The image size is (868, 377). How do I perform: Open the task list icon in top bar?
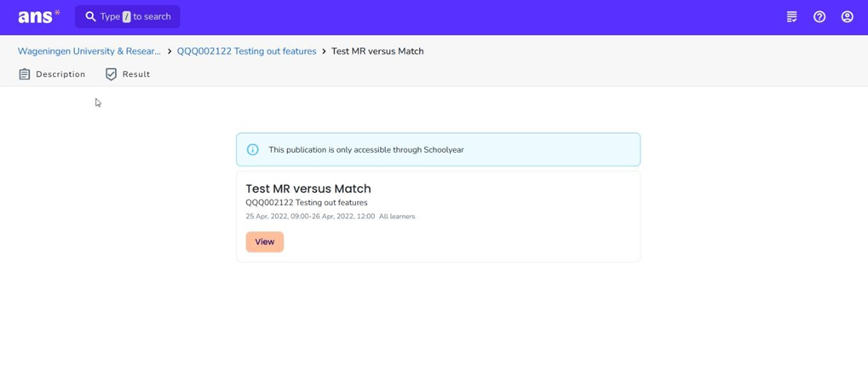791,16
